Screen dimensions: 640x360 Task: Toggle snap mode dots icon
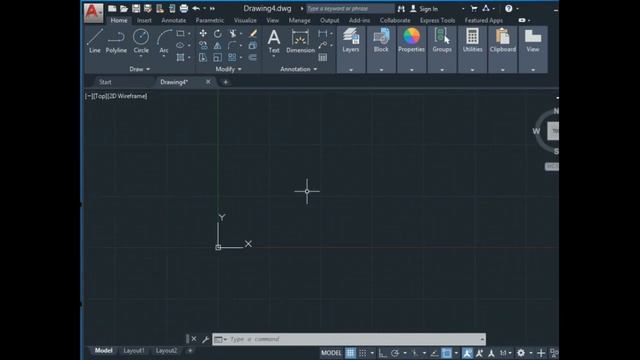click(x=362, y=353)
